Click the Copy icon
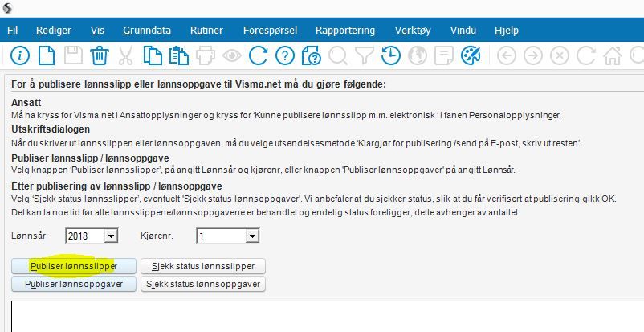Viewport: 644px width, 332px height. [x=153, y=55]
